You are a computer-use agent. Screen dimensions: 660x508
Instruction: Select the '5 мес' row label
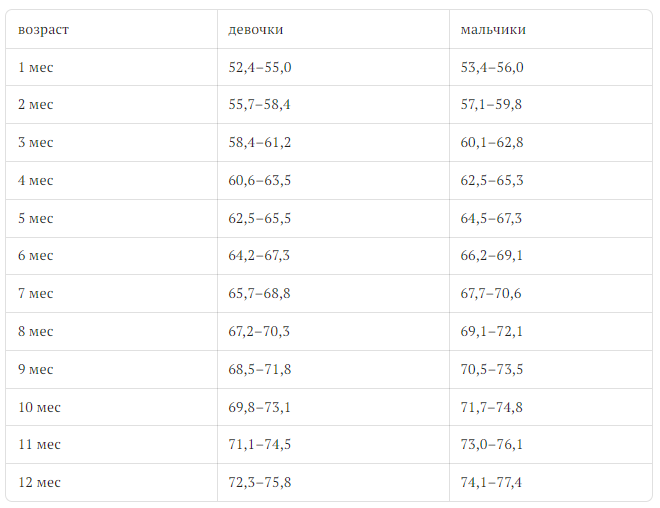35,218
